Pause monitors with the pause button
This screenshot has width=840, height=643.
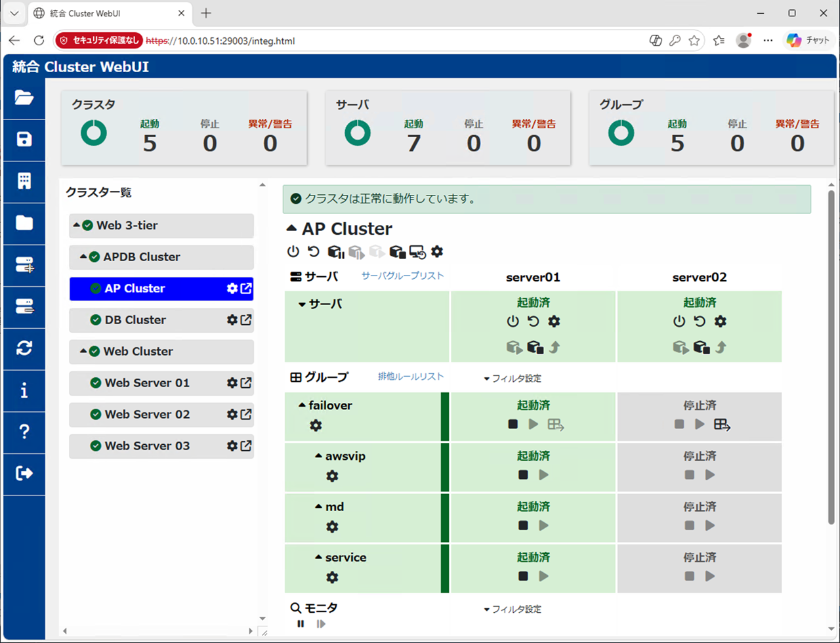click(301, 624)
